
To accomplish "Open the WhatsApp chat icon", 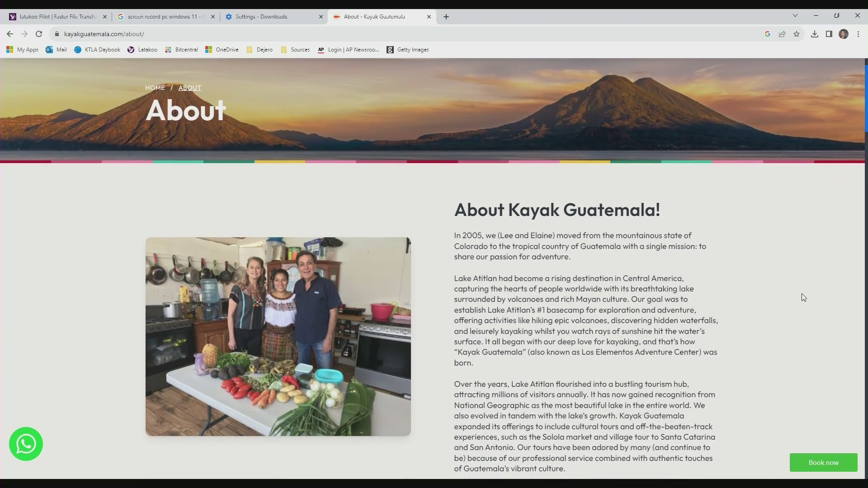I will (x=26, y=444).
